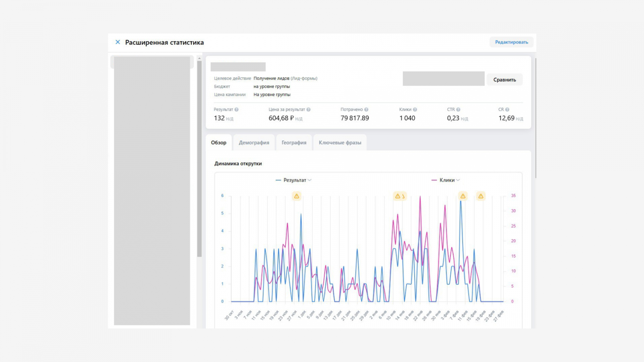Open the География tab
This screenshot has height=362, width=644.
pos(294,143)
